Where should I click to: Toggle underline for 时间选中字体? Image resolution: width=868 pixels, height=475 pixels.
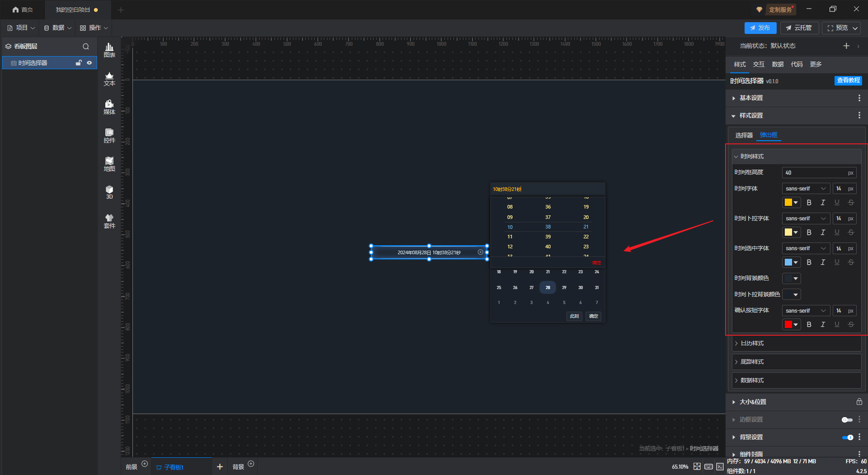[x=837, y=262]
